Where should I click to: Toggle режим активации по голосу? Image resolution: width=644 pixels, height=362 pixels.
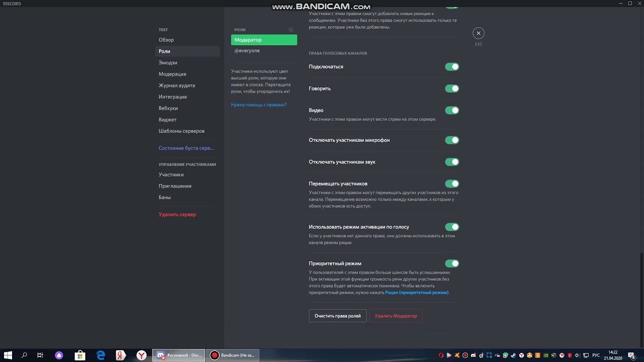coord(452,227)
